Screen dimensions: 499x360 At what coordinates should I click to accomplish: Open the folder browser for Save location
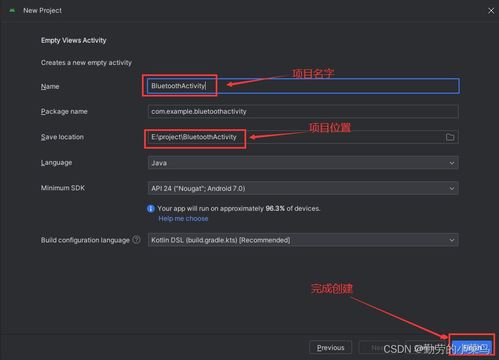[x=450, y=137]
